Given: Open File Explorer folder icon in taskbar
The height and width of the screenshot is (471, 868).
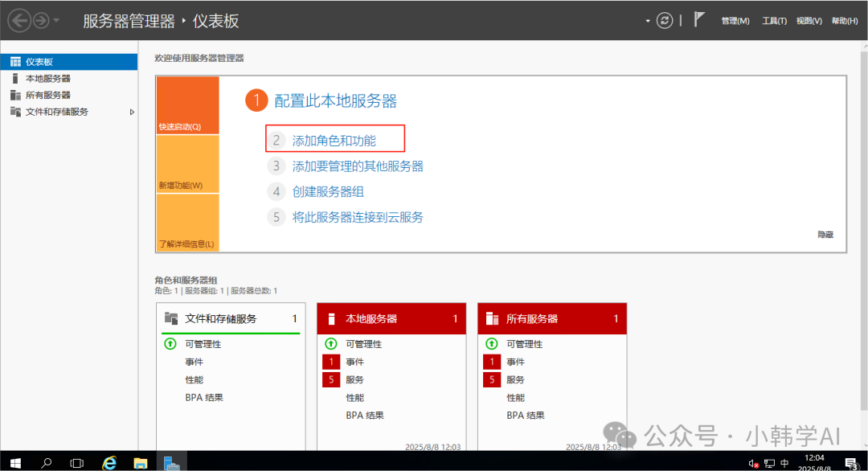Looking at the screenshot, I should (x=140, y=462).
